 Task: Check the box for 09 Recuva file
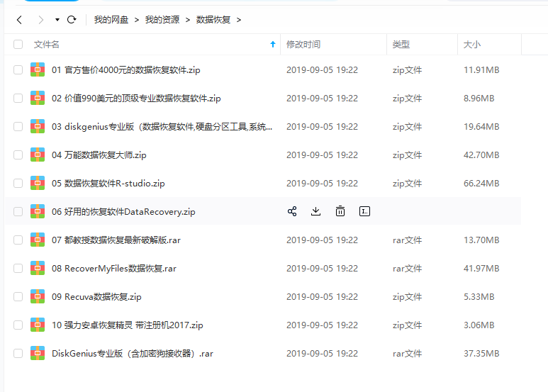[18, 296]
